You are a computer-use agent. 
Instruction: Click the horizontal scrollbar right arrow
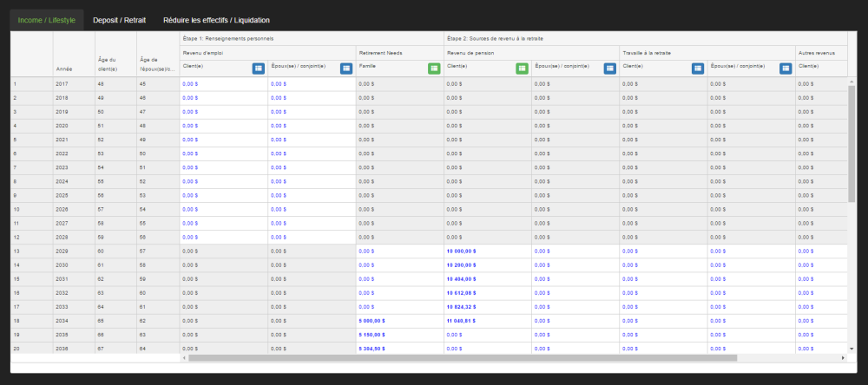coord(843,358)
